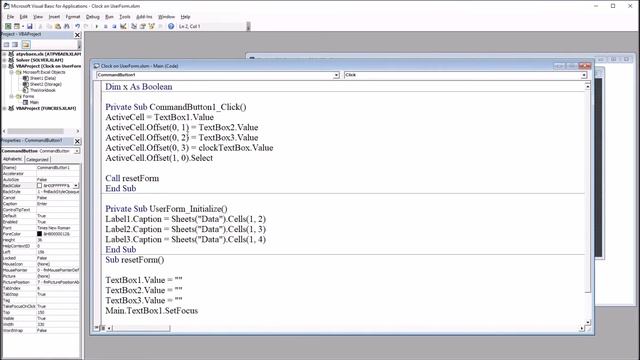This screenshot has width=640, height=360.
Task: Click the Find binoculars icon
Action: (67, 26)
